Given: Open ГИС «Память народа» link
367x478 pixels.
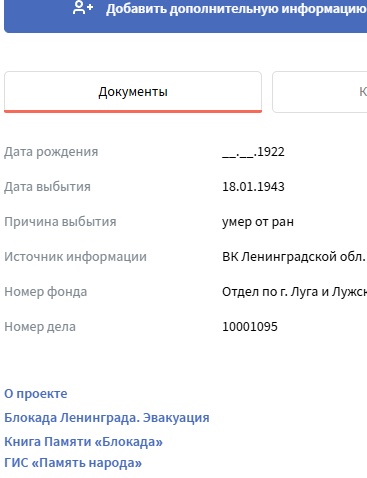Looking at the screenshot, I should (x=73, y=463).
